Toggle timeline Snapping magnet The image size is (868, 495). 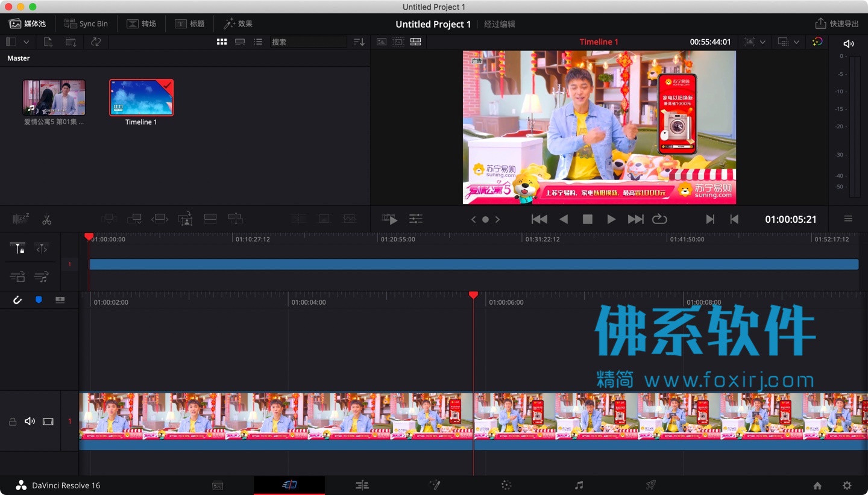coord(17,299)
